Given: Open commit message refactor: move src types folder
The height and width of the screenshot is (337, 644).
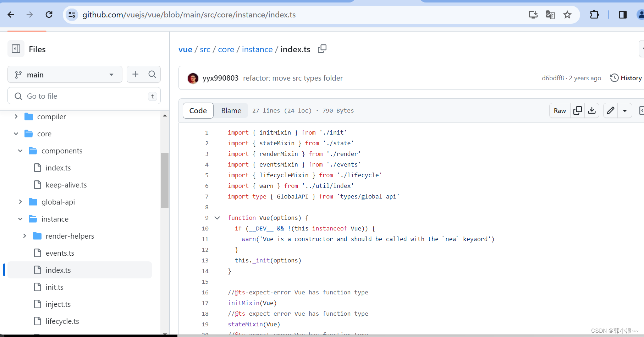Looking at the screenshot, I should [293, 78].
